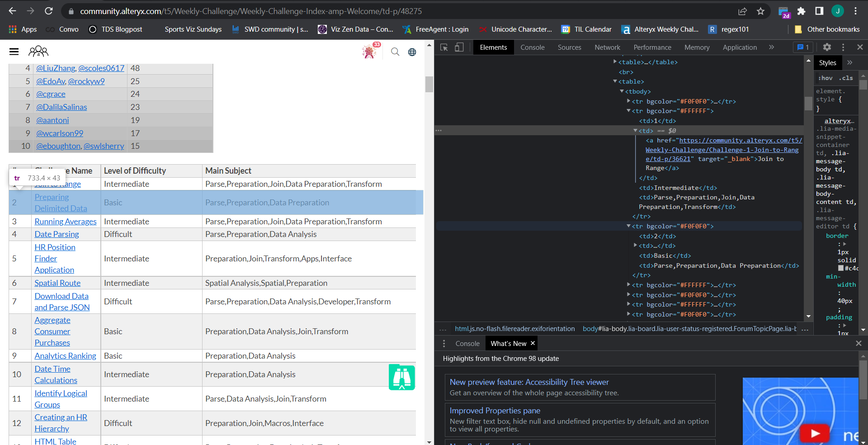Toggle the .cls class editor
This screenshot has height=445, width=868.
click(x=846, y=78)
